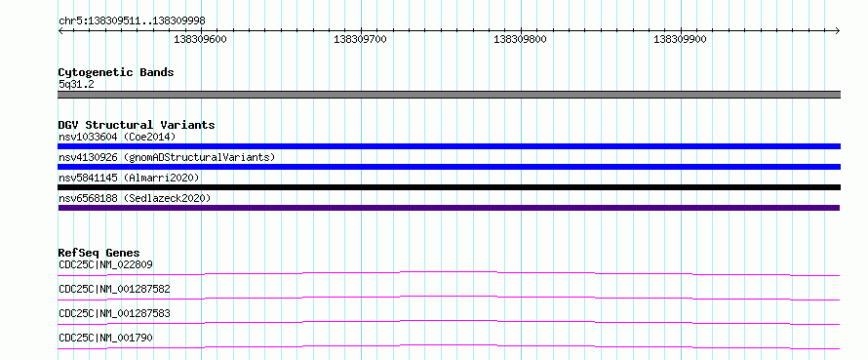This screenshot has width=868, height=360.
Task: Click the CDC25C|NM_001790 transcript label
Action: pos(105,338)
